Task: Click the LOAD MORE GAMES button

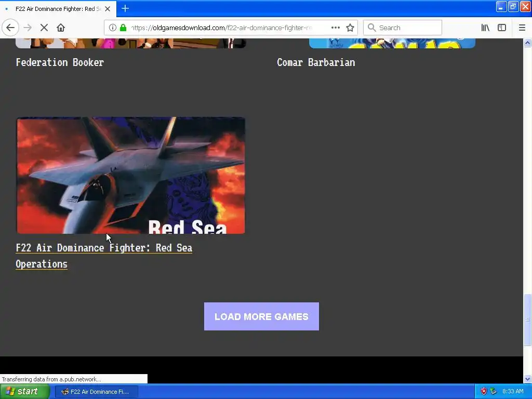Action: pyautogui.click(x=262, y=316)
